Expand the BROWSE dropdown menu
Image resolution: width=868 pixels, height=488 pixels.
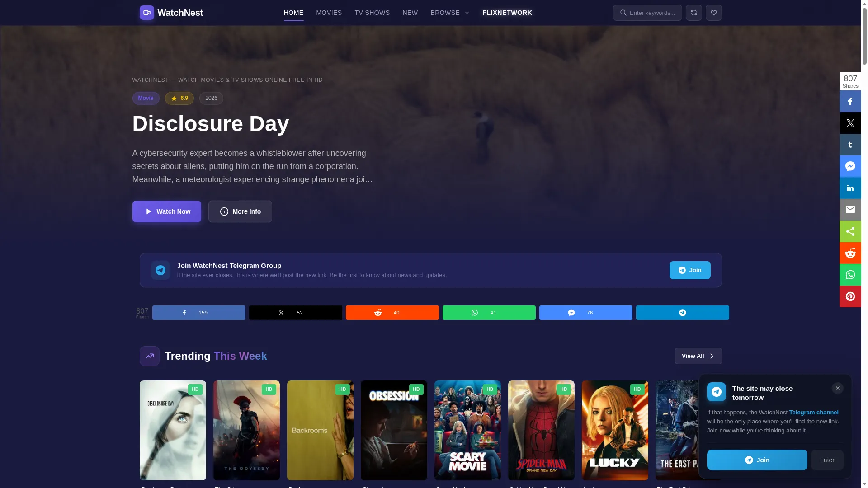point(450,13)
